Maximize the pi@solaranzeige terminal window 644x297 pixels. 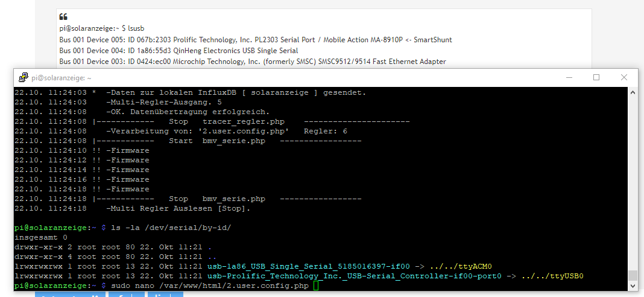click(x=596, y=77)
